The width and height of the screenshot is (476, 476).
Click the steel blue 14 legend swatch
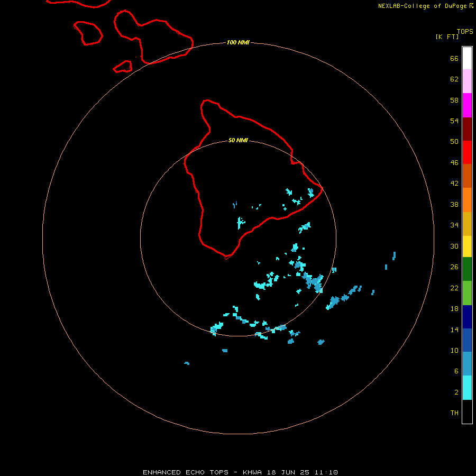[x=467, y=364]
